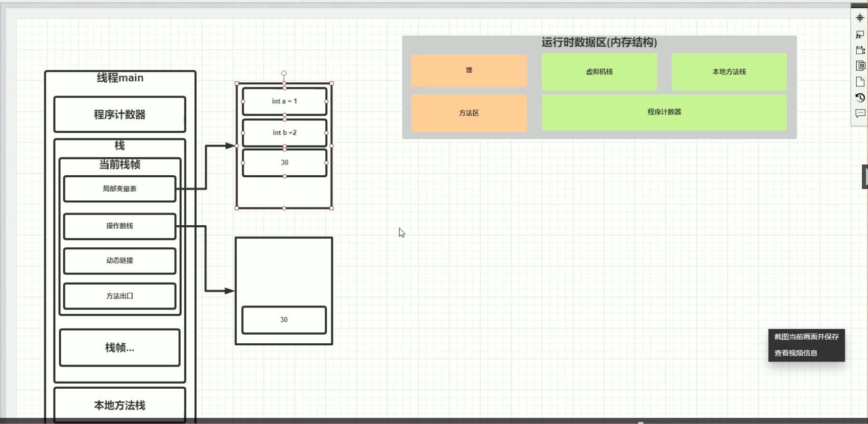
Task: Grab the rotation handle above selected shape
Action: pyautogui.click(x=284, y=73)
